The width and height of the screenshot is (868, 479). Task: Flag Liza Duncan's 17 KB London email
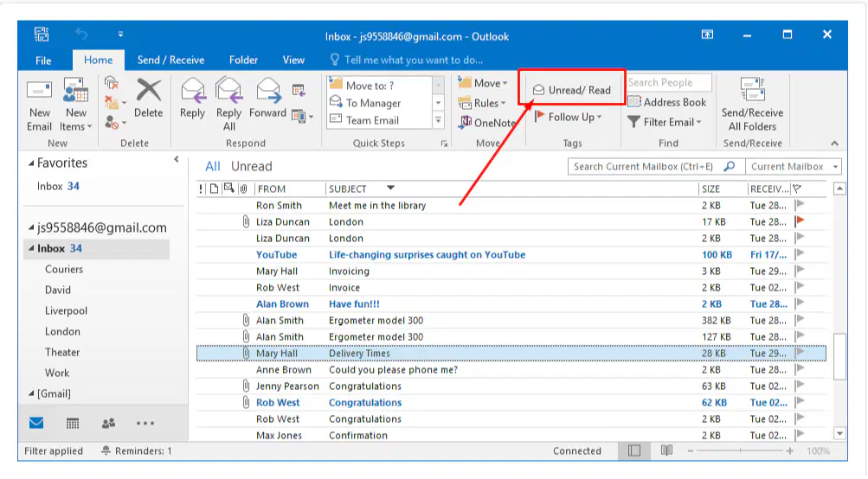click(x=800, y=221)
